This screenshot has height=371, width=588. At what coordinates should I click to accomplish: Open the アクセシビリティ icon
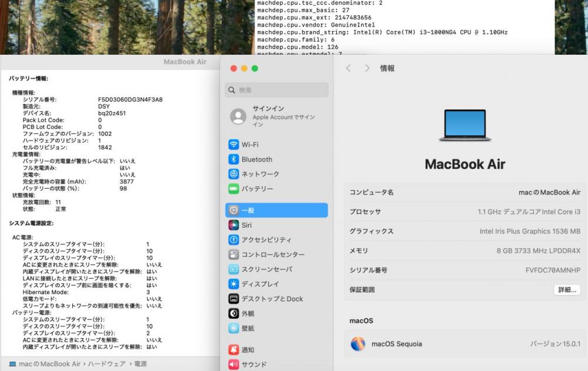coord(233,240)
